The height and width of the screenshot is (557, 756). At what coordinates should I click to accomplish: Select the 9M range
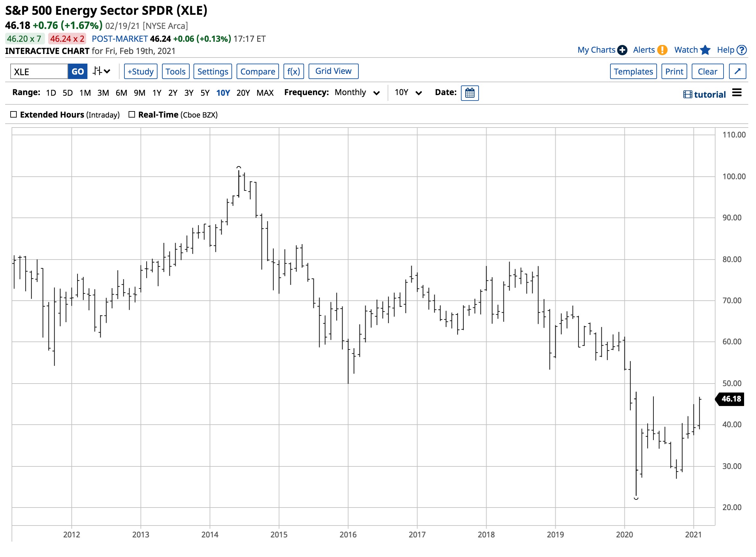139,93
